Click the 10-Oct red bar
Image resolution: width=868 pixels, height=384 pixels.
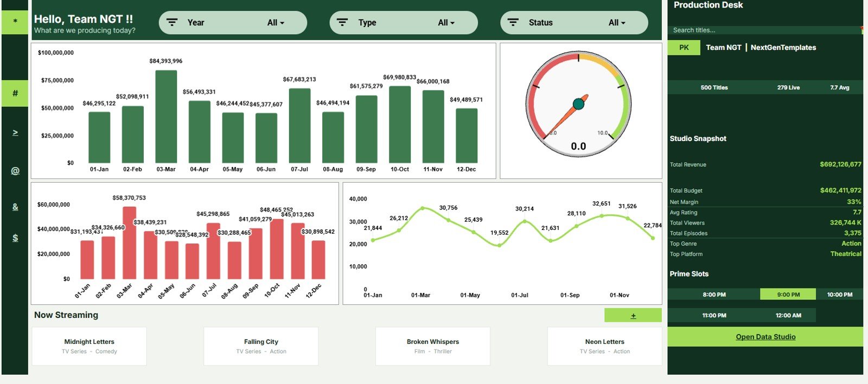277,249
